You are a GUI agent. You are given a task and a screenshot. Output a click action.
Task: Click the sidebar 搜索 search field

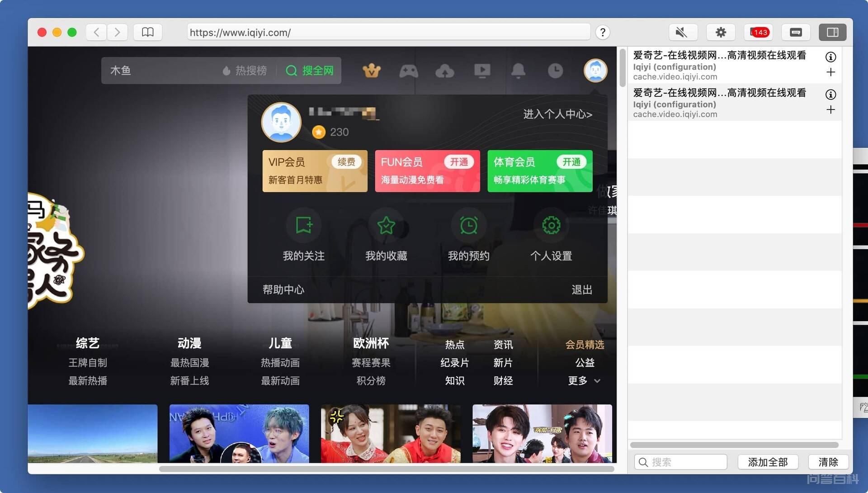coord(680,462)
